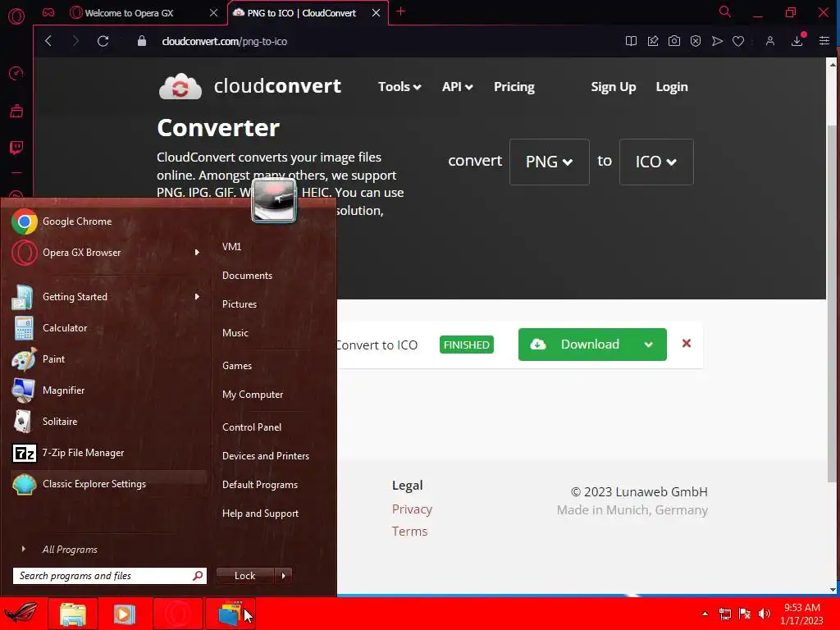Reload the CloudConvert page

(x=103, y=41)
